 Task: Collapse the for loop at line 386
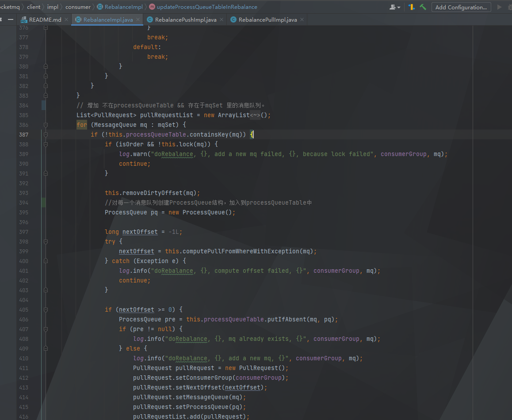(46, 125)
